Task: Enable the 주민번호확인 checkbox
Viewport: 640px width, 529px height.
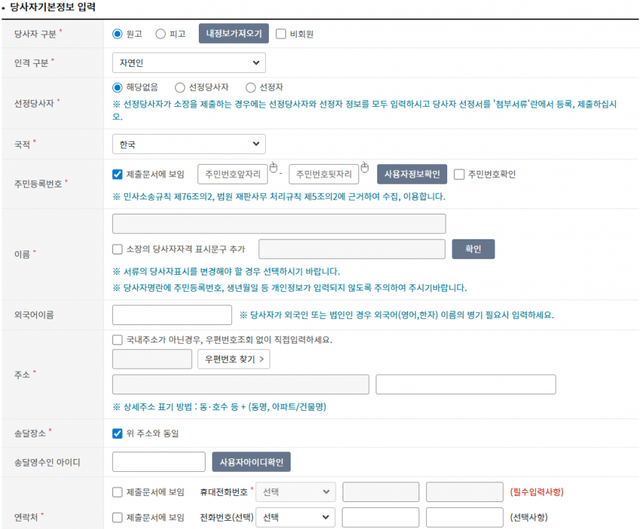Action: point(459,174)
